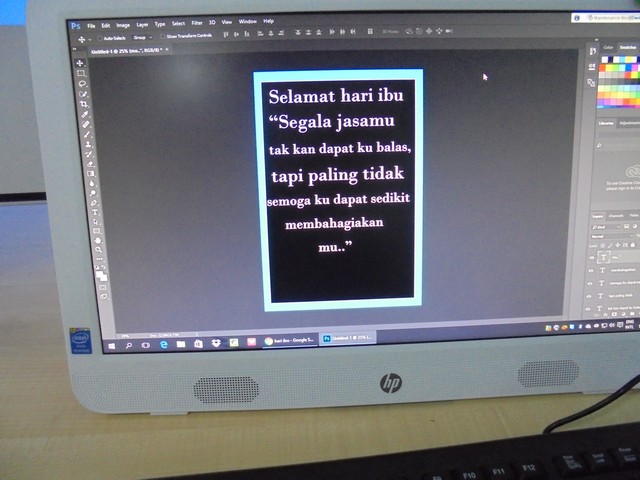Open the Chrome window in taskbar
Image resolution: width=640 pixels, height=480 pixels.
290,340
